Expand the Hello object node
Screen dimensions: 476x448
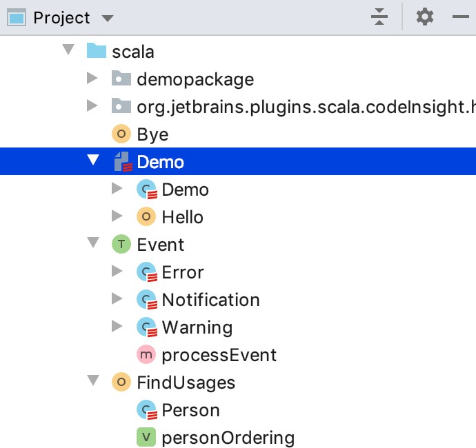tap(117, 217)
